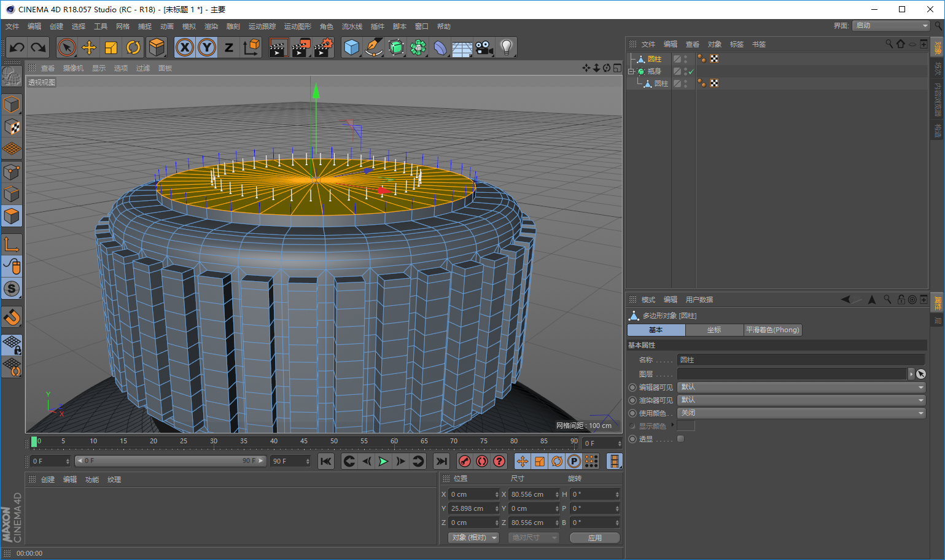The width and height of the screenshot is (945, 560).
Task: Open 渲染 menu
Action: [x=211, y=26]
